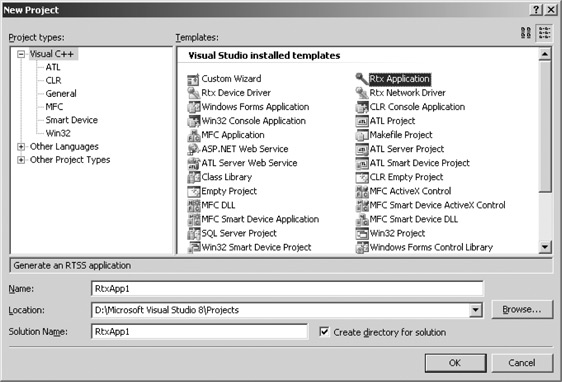
Task: Pick the MFC DLL template icon
Action: tap(193, 205)
